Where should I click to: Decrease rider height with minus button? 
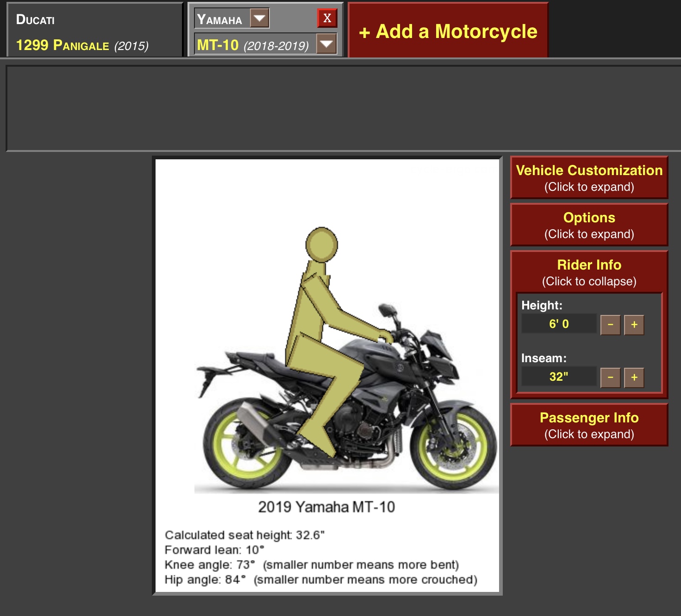point(610,325)
